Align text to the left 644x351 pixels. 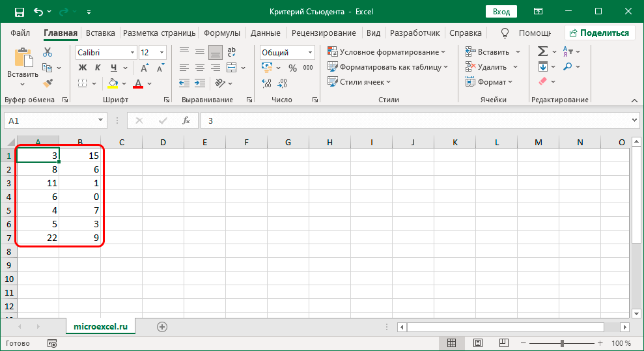(184, 68)
